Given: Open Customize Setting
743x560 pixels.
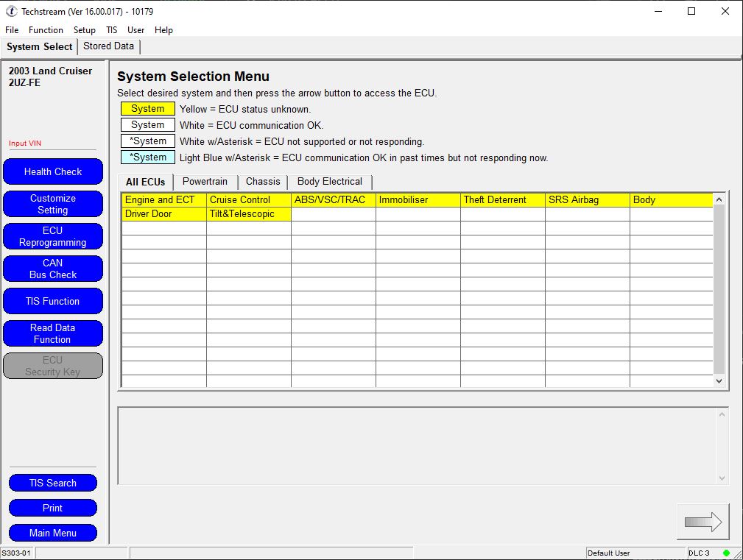Looking at the screenshot, I should click(53, 204).
